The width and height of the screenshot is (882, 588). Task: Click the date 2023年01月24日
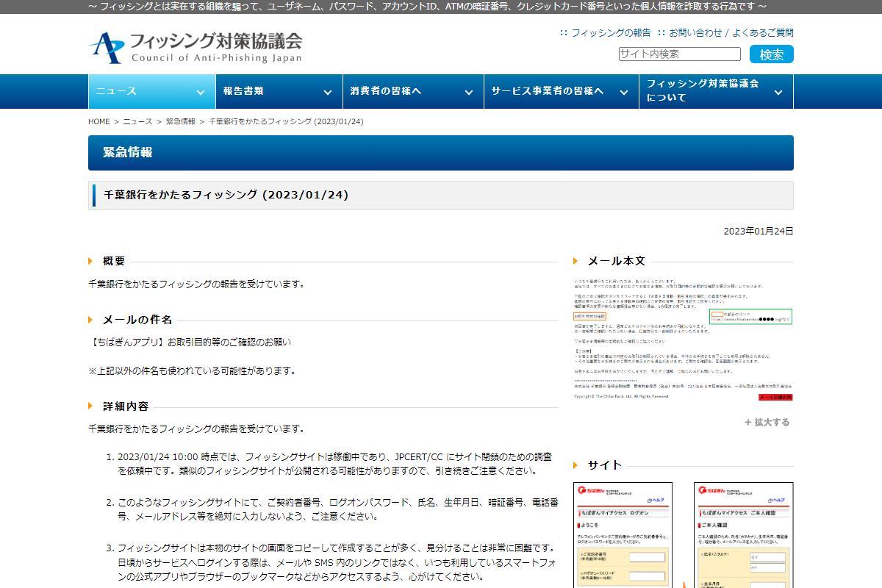759,231
